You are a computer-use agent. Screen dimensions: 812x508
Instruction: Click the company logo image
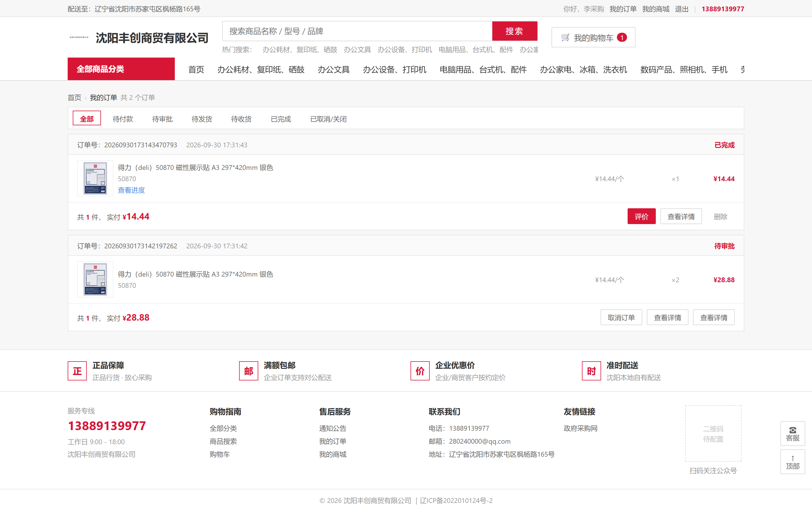(79, 37)
